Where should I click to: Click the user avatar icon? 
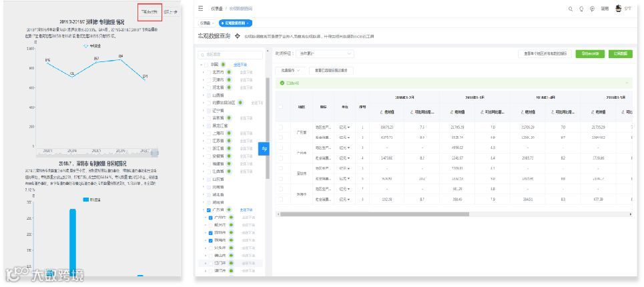coord(618,8)
